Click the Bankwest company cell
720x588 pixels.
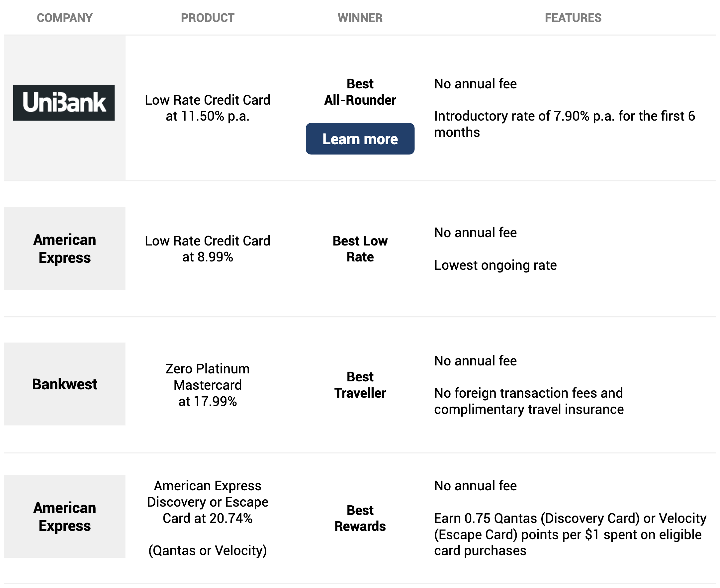[64, 384]
